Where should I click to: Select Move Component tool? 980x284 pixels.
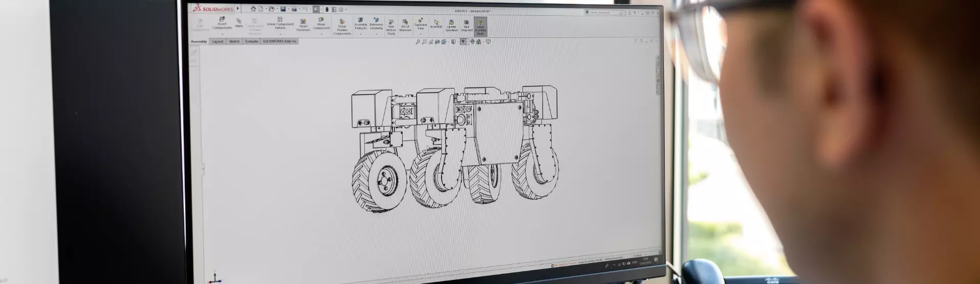321,23
